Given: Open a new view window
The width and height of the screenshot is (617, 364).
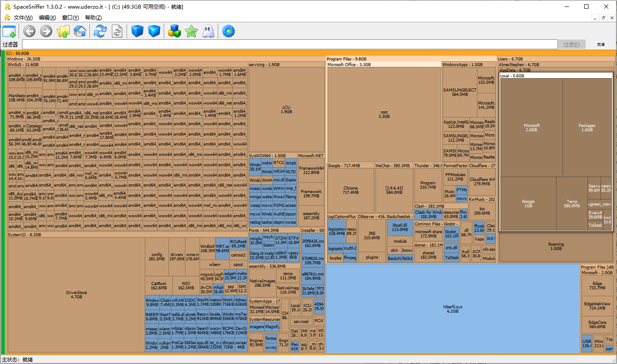Looking at the screenshot, I should [9, 32].
